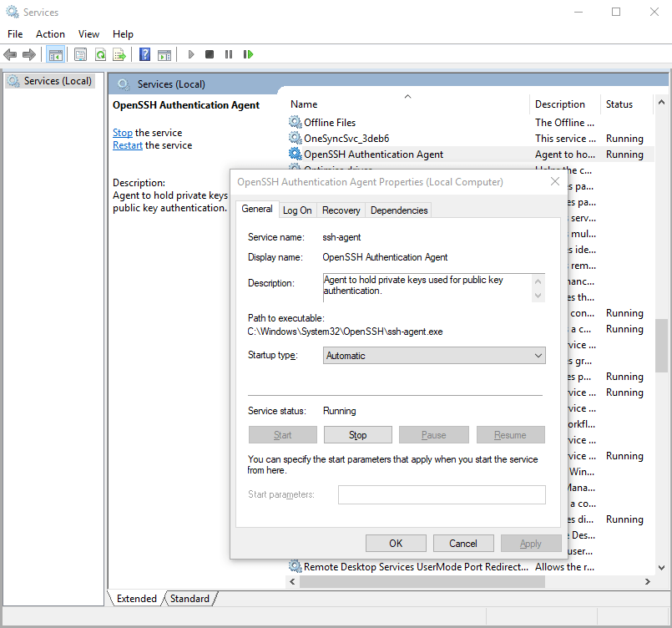
Task: Select the Offline Files service row
Action: pos(470,122)
